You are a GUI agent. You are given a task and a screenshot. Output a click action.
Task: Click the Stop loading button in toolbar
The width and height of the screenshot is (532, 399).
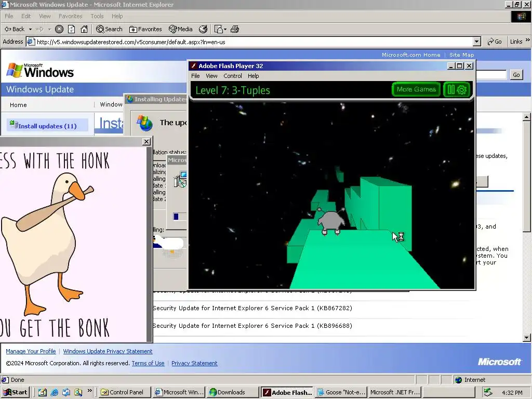59,29
